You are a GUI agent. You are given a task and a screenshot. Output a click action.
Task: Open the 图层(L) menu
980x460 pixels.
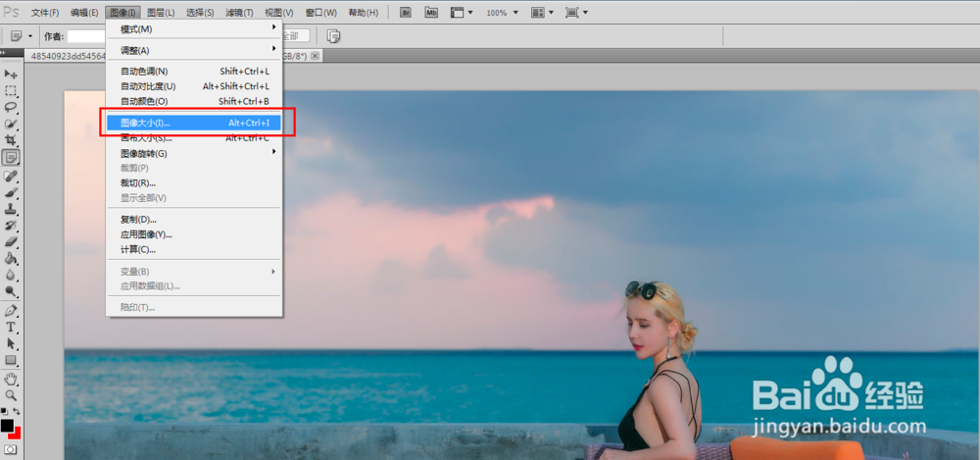[161, 13]
